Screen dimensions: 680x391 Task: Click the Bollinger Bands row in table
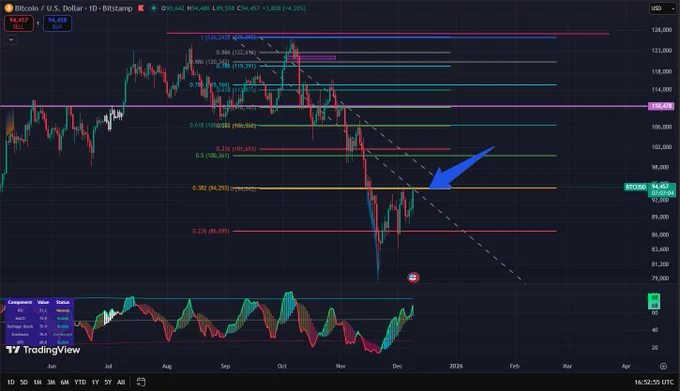click(x=39, y=326)
